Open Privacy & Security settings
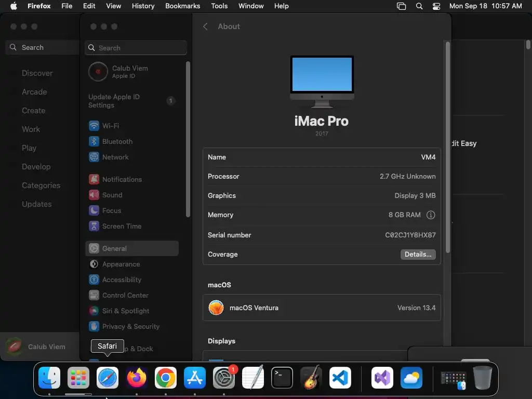The image size is (532, 399). coord(132,326)
